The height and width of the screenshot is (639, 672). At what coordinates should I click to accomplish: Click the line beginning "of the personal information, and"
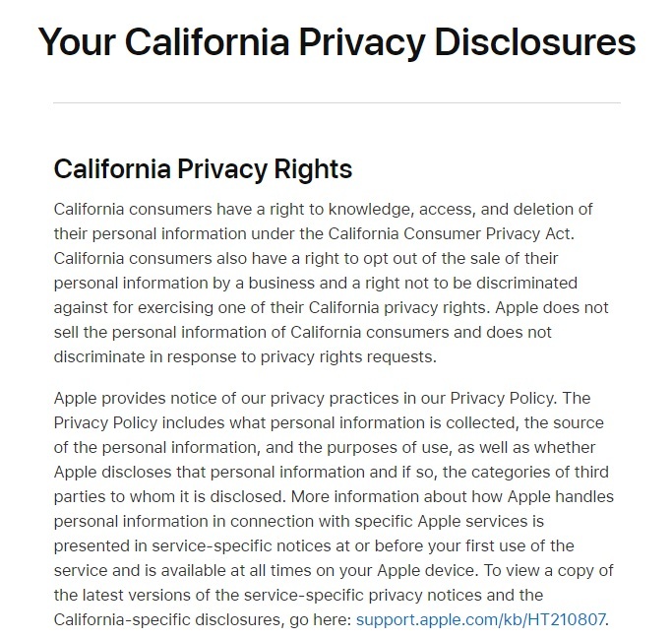tap(325, 447)
